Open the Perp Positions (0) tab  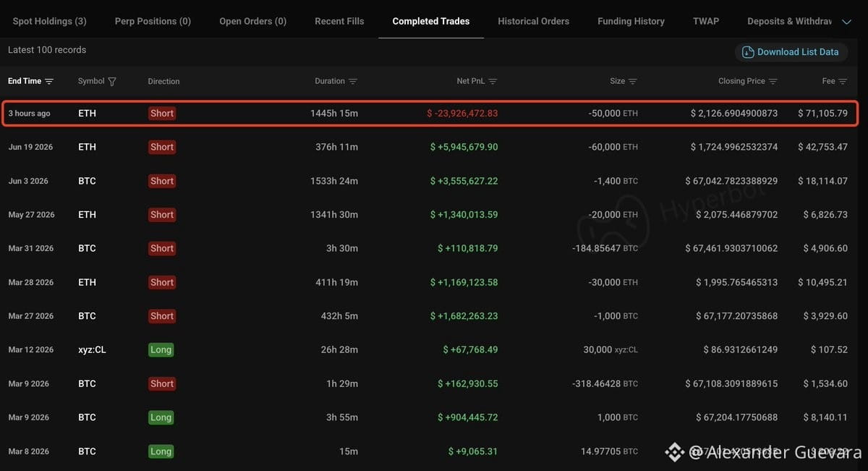coord(153,21)
